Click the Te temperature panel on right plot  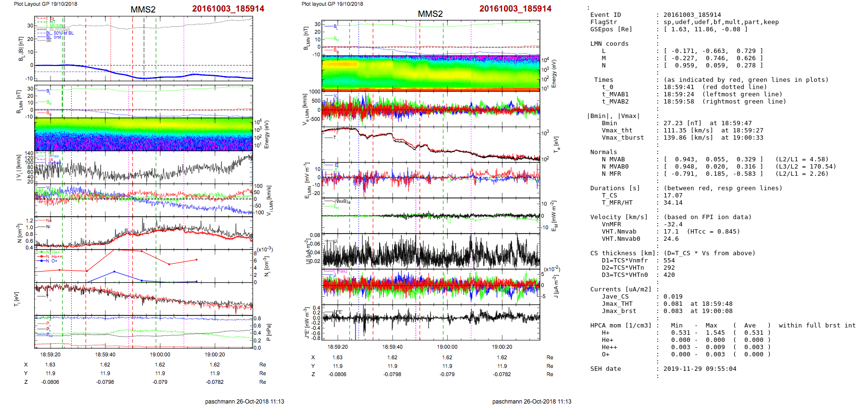coord(430,144)
